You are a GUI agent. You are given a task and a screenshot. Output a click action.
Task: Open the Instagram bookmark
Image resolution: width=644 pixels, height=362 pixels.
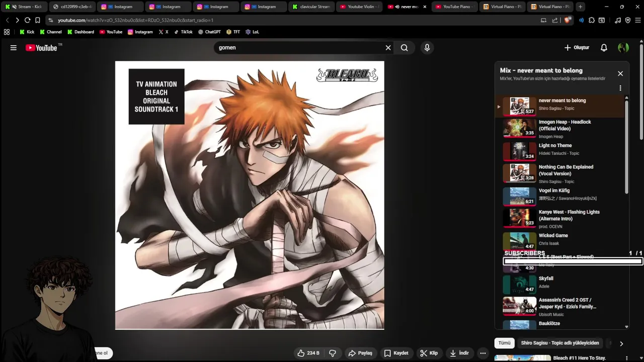(140, 32)
